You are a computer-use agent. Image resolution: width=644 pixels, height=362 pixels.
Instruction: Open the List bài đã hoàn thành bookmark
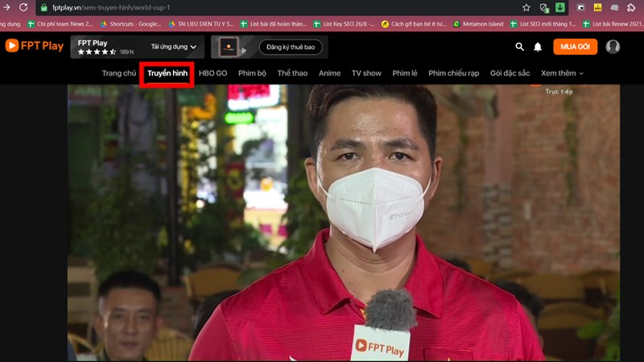(274, 24)
